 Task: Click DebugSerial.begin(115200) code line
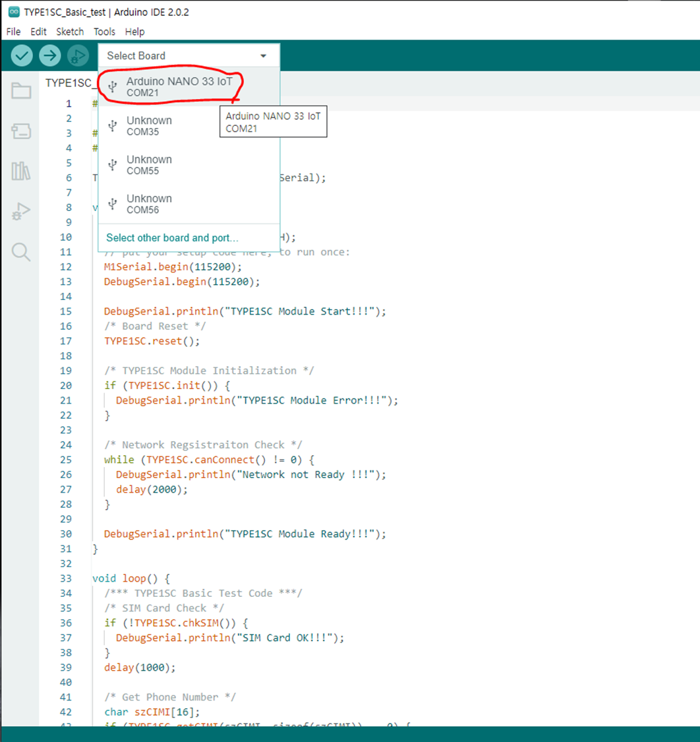pyautogui.click(x=182, y=282)
